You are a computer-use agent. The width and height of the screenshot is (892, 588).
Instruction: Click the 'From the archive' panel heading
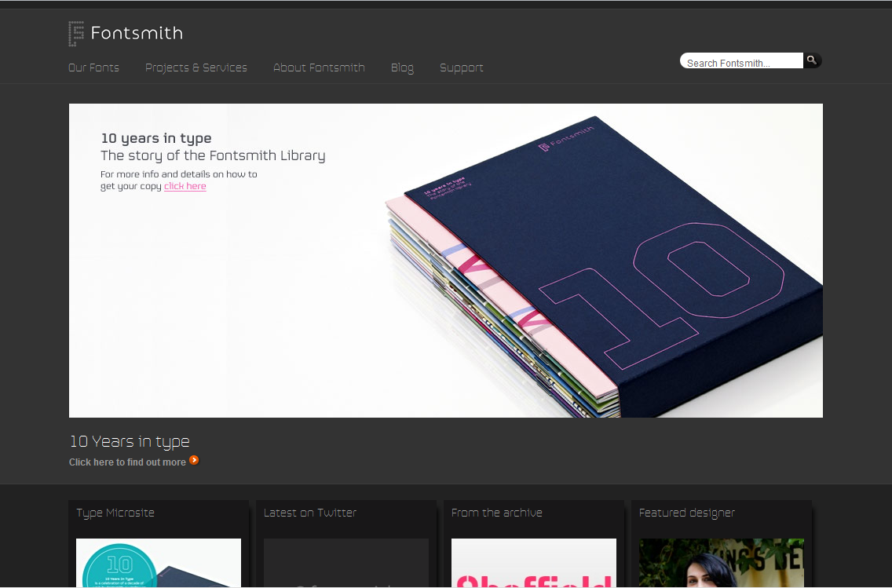tap(496, 513)
